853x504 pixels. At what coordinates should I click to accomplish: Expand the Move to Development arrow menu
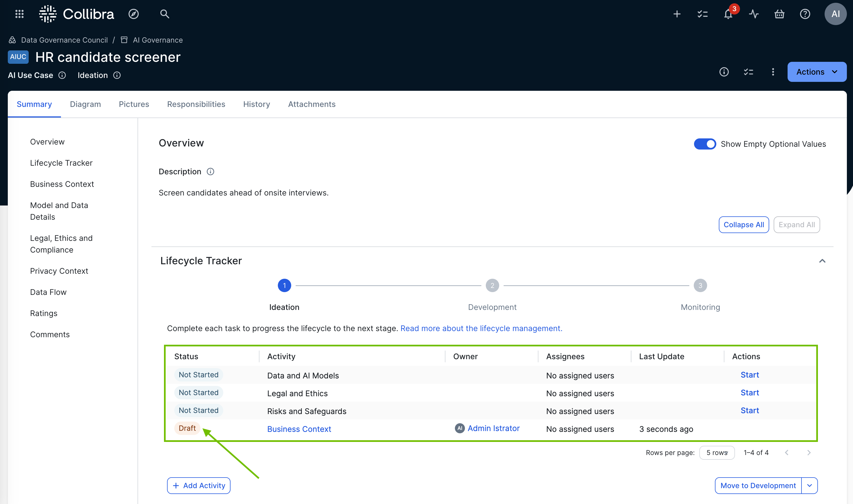[810, 486]
